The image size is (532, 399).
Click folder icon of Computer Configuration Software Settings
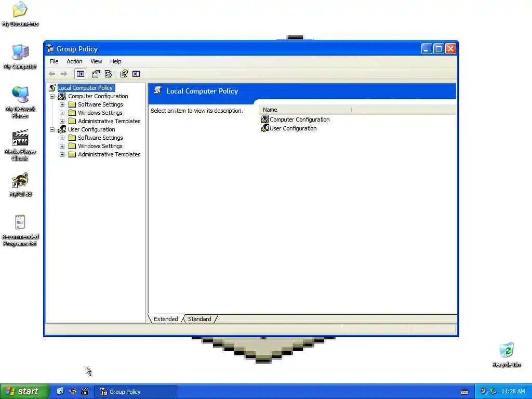(x=72, y=104)
